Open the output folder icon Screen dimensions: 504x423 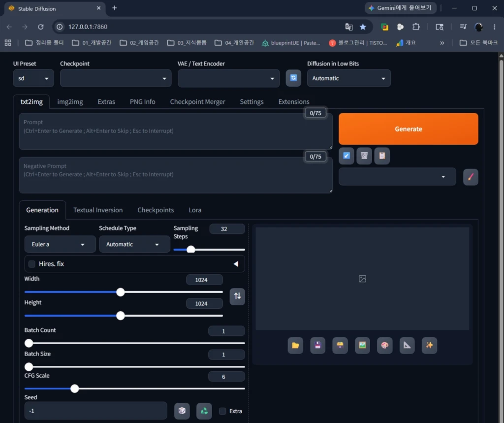click(295, 346)
